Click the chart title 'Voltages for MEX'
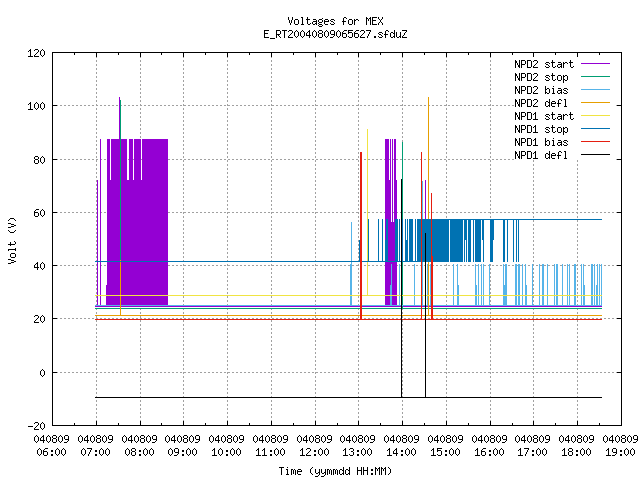Viewport: 640px width, 480px height. click(335, 21)
